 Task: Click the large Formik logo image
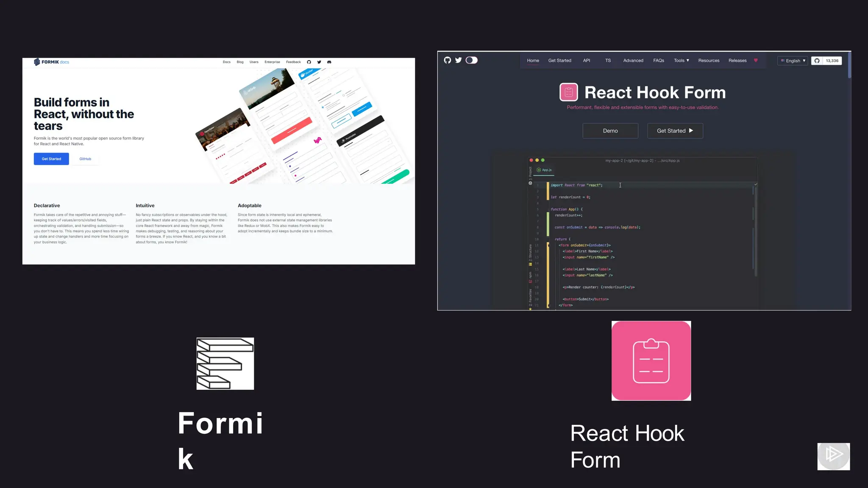(x=225, y=363)
